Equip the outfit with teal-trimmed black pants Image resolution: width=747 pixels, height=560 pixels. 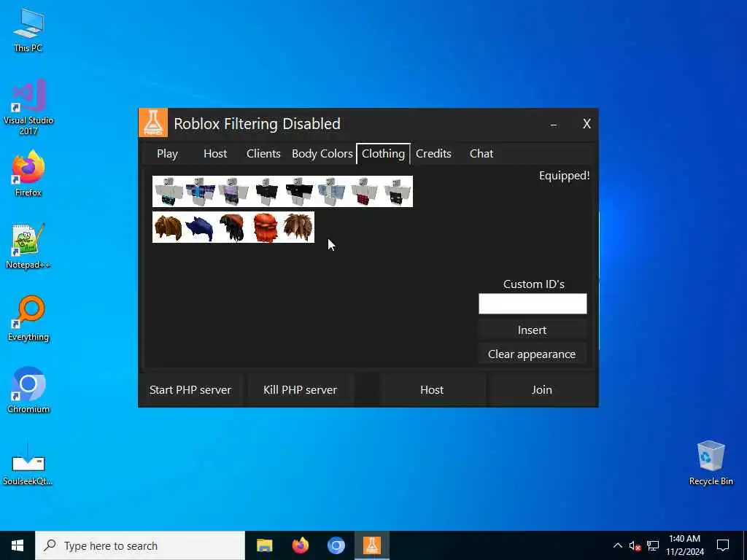coord(169,192)
